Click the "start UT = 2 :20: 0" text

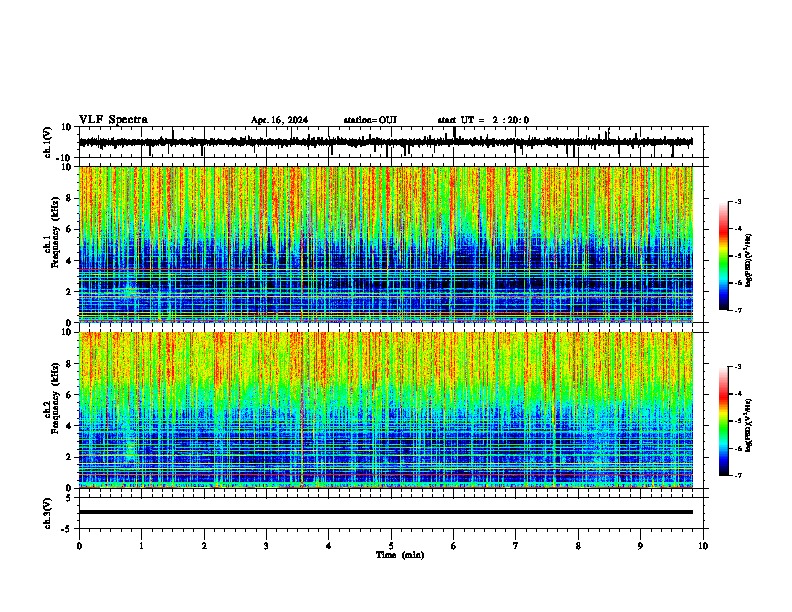click(x=483, y=120)
